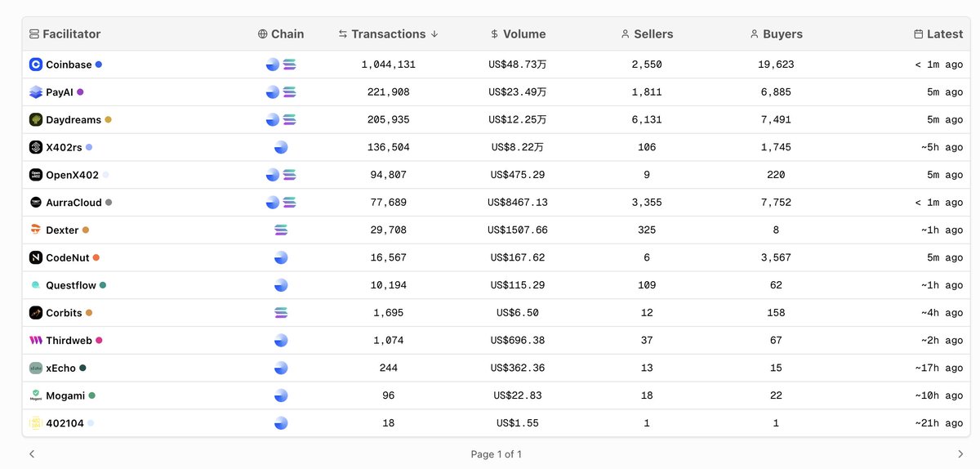The image size is (980, 469).
Task: Click the Sellers column header
Action: pyautogui.click(x=647, y=34)
